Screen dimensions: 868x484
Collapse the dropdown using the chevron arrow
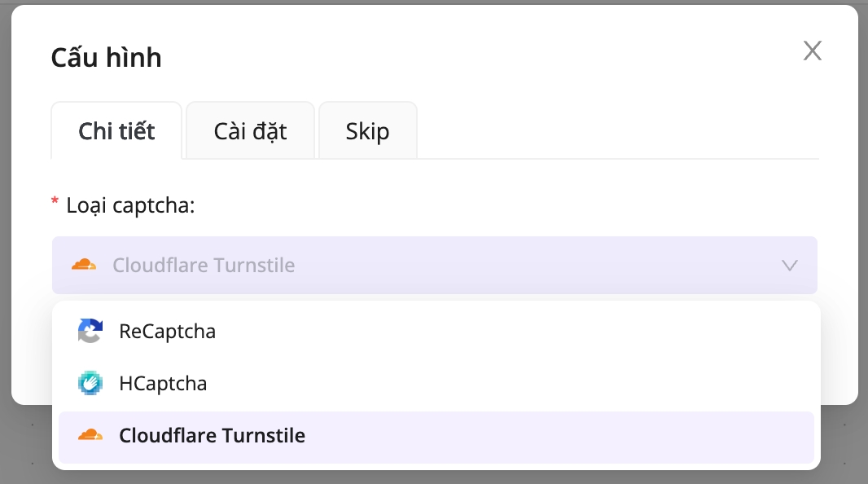click(x=789, y=266)
